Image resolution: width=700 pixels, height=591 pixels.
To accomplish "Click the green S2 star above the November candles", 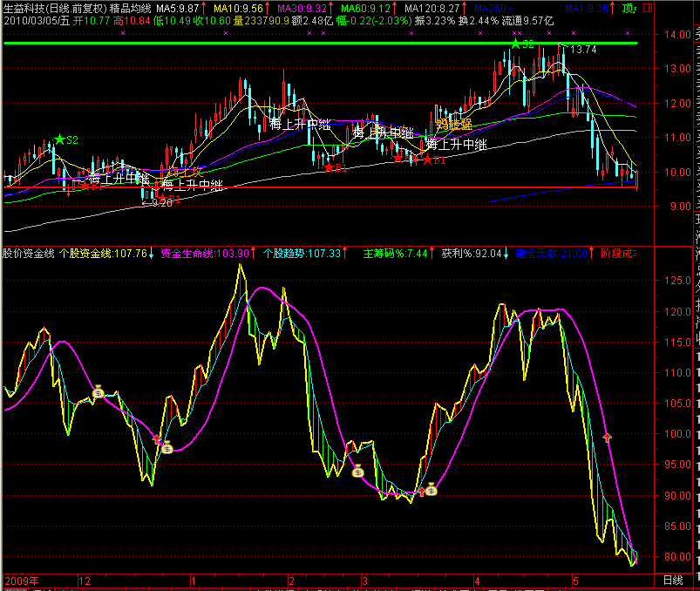I will (x=60, y=139).
